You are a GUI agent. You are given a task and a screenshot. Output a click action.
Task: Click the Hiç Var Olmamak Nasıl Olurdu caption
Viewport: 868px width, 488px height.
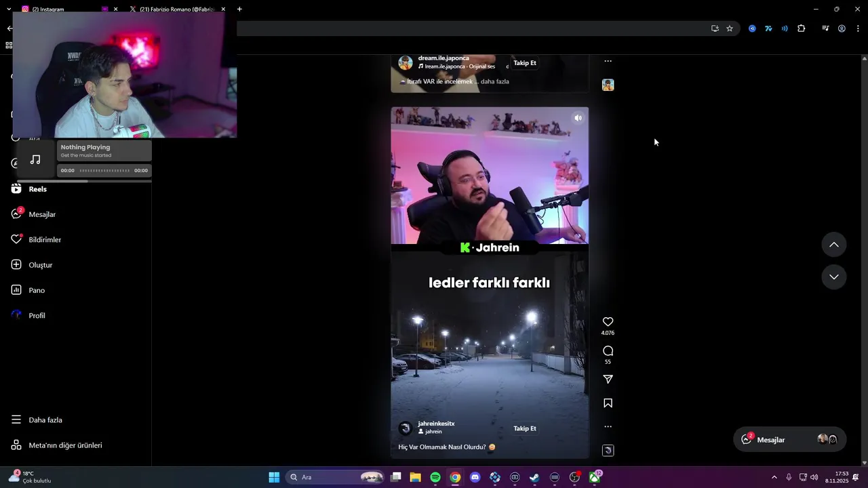coord(447,447)
